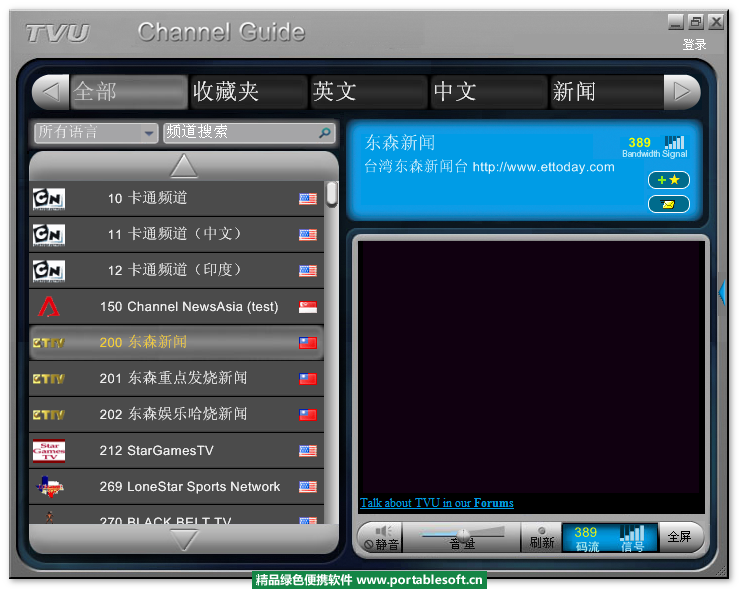Click the LoneStar Sports Network logo
This screenshot has width=739, height=589.
[x=48, y=486]
